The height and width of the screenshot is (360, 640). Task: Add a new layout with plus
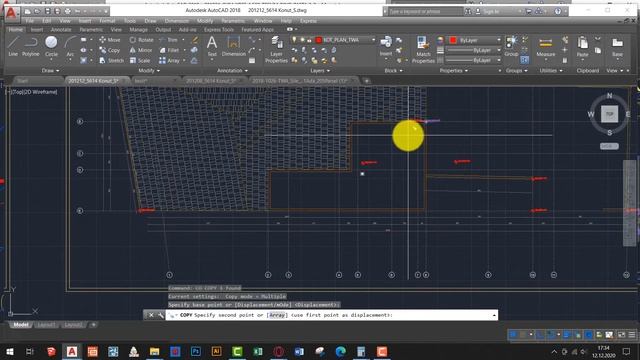click(93, 325)
